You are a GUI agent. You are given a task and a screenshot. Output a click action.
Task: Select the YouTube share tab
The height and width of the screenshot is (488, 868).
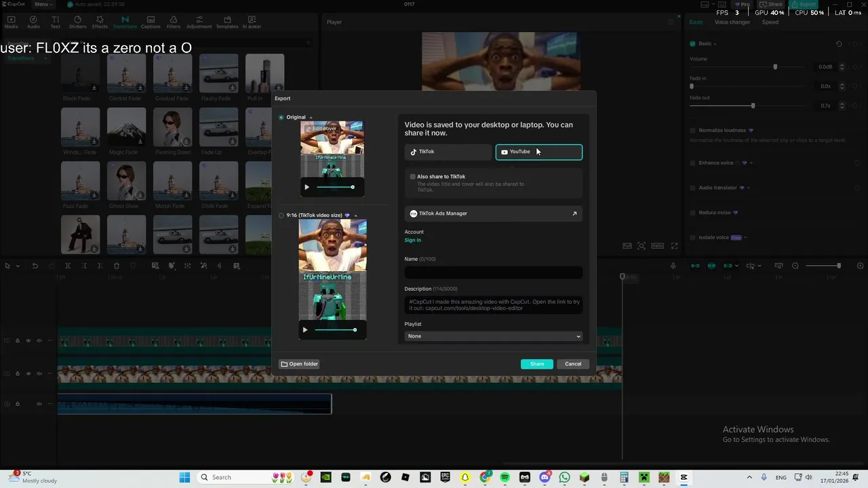pyautogui.click(x=538, y=152)
